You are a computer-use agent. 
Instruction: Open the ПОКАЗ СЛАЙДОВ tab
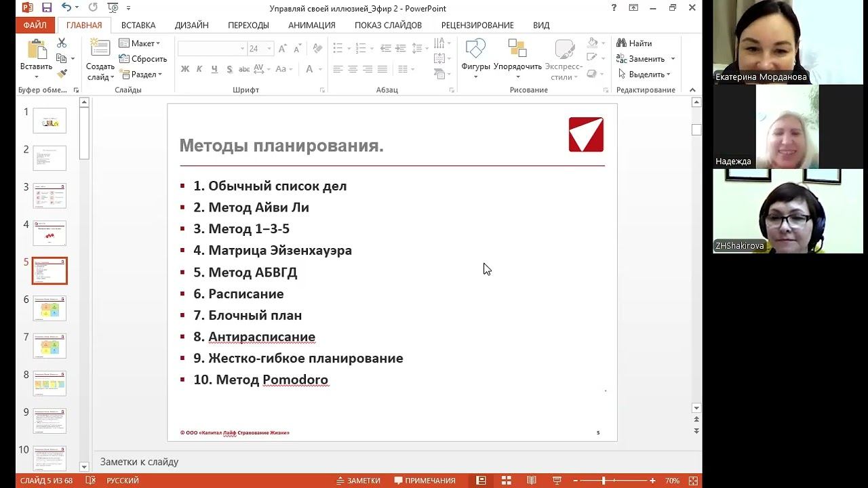(388, 25)
